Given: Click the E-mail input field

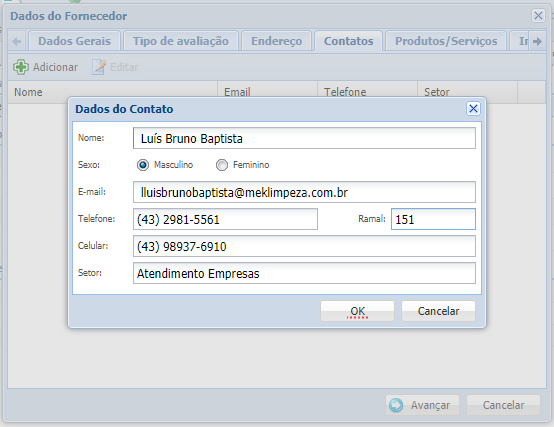Looking at the screenshot, I should (x=304, y=192).
